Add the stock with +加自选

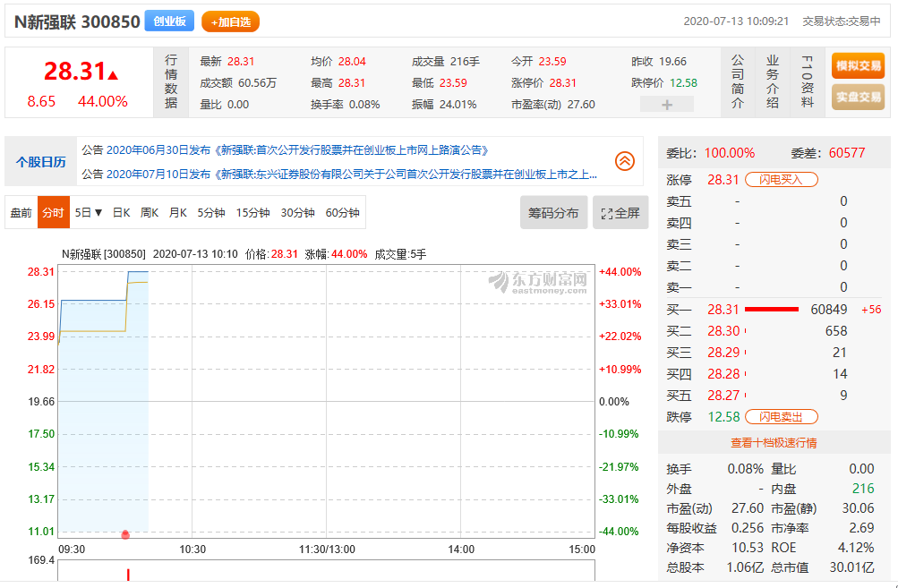coord(230,21)
